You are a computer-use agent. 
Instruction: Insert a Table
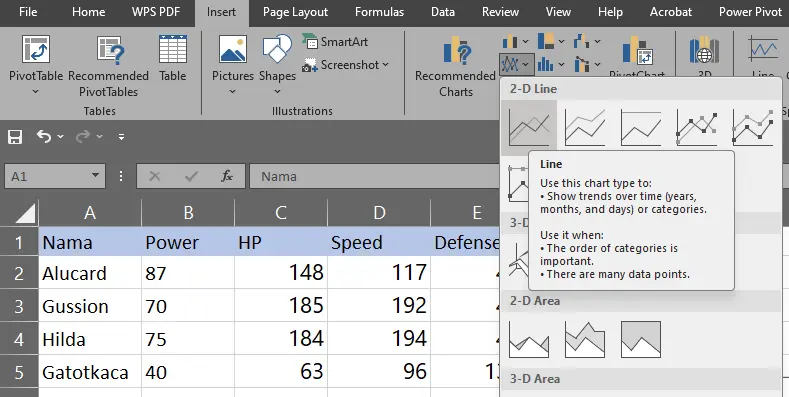[173, 58]
